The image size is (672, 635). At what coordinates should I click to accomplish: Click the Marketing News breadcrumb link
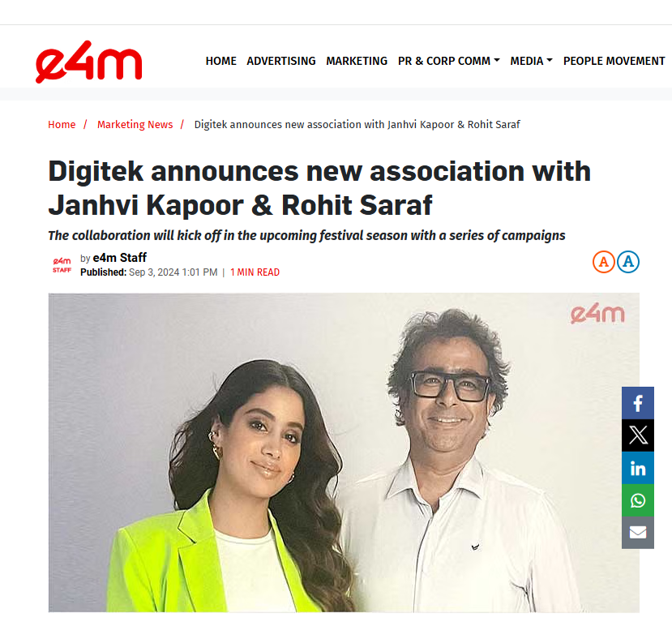[135, 124]
